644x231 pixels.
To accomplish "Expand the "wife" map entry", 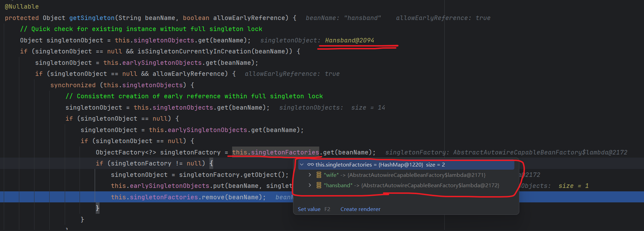I will click(310, 175).
